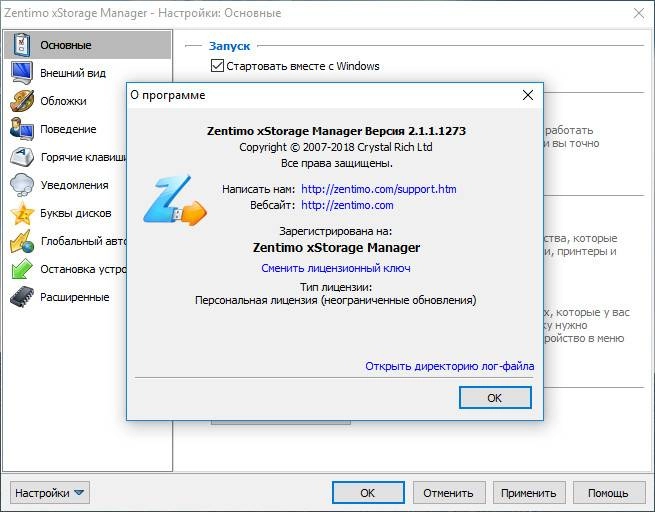Screen dimensions: 655x512
Task: Click the Буквы дисков star icon
Action: 22,213
